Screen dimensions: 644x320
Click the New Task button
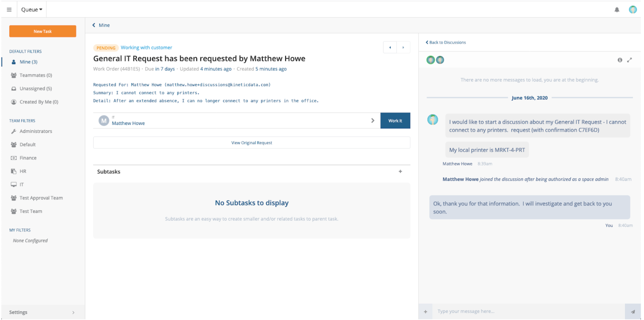pos(43,31)
